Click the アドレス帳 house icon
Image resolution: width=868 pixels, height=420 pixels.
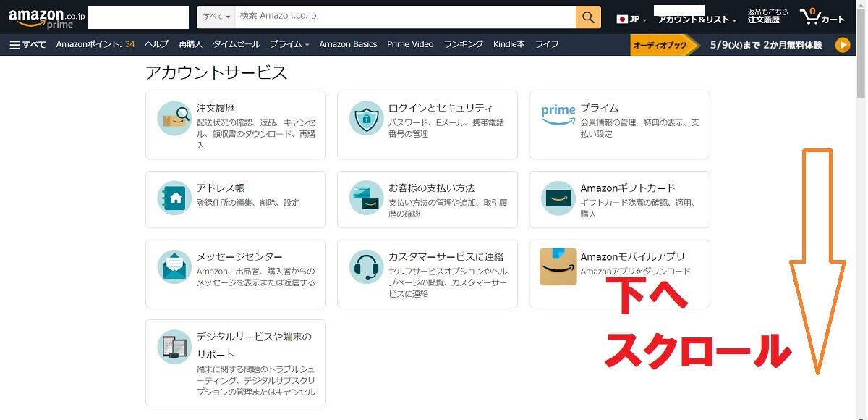(174, 198)
